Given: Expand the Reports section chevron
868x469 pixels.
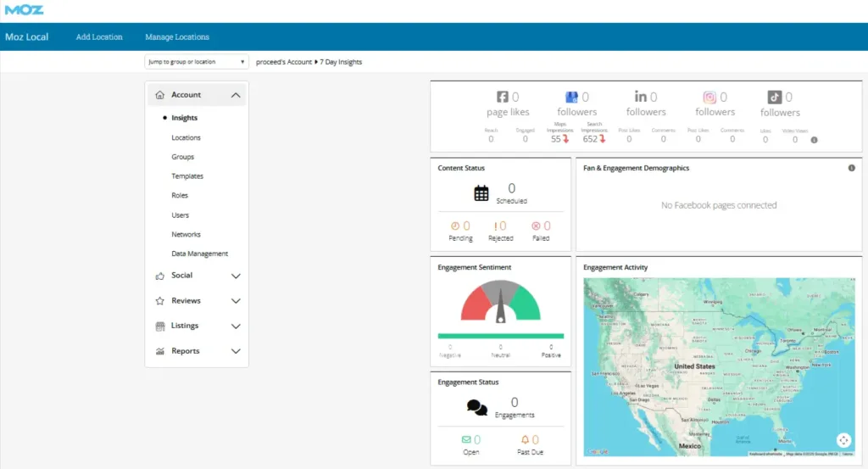Looking at the screenshot, I should (236, 351).
